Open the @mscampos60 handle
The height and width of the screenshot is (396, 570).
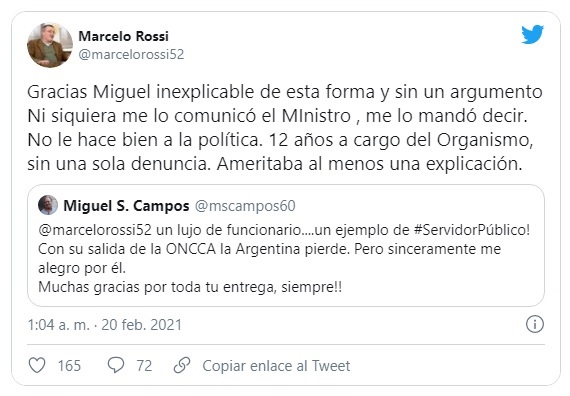point(245,206)
